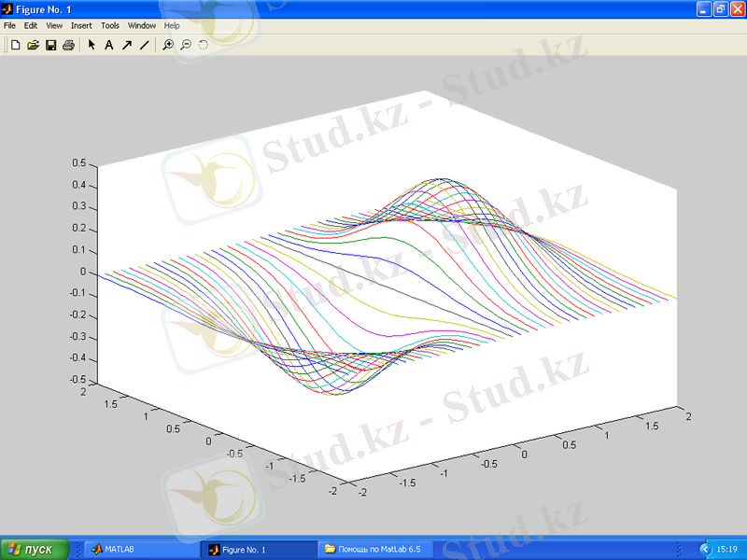Open the Edit menu
Image resolution: width=747 pixels, height=560 pixels.
click(31, 26)
